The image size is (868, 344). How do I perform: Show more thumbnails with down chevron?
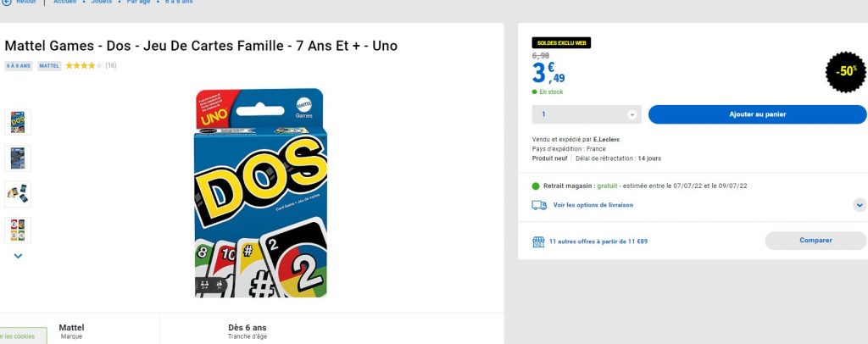click(x=18, y=256)
